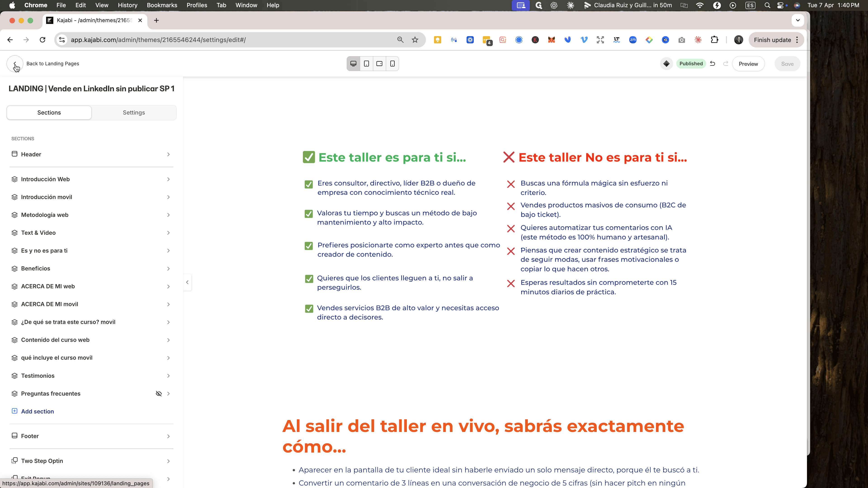Click the diamond icon beside Published
Screen dimensions: 868x488
(x=666, y=64)
